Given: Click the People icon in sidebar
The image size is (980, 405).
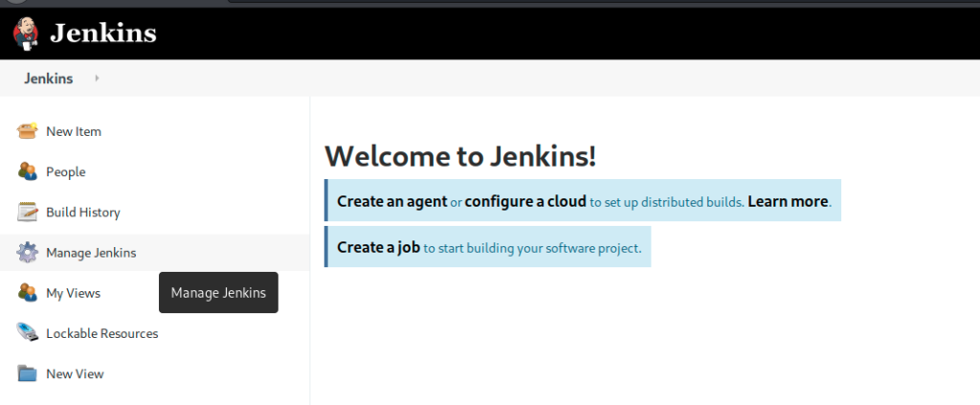Looking at the screenshot, I should pyautogui.click(x=27, y=171).
